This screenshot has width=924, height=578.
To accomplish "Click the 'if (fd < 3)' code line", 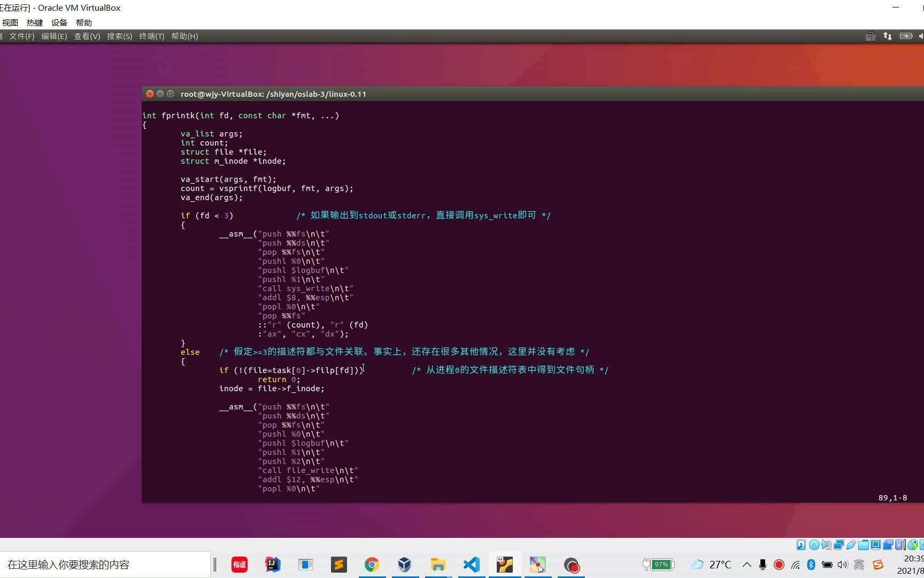I will pos(207,216).
